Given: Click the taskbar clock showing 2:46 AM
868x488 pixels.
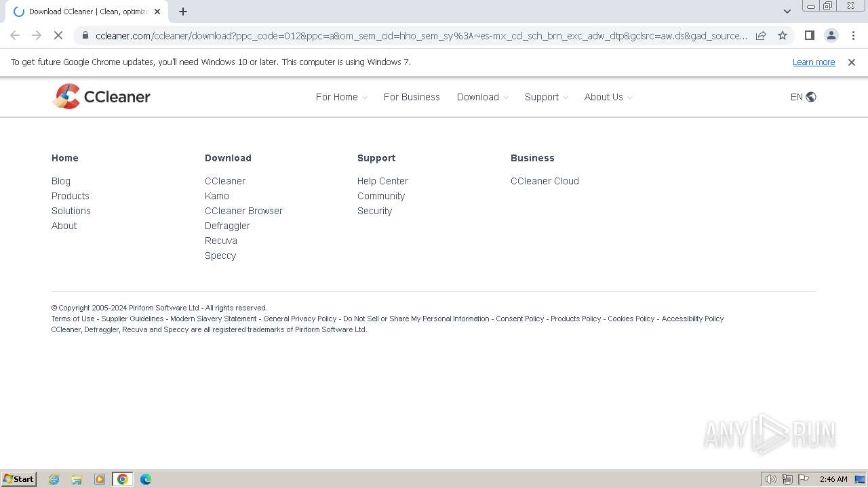Looking at the screenshot, I should coord(833,479).
